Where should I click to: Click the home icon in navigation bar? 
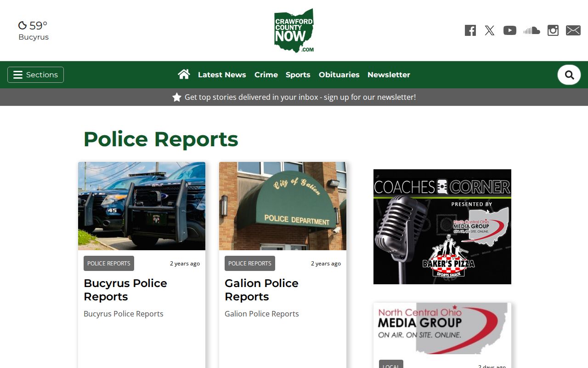click(x=184, y=74)
